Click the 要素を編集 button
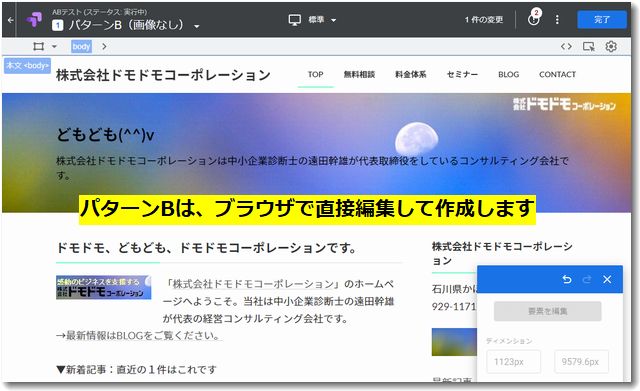This screenshot has width=640, height=391. click(x=547, y=311)
